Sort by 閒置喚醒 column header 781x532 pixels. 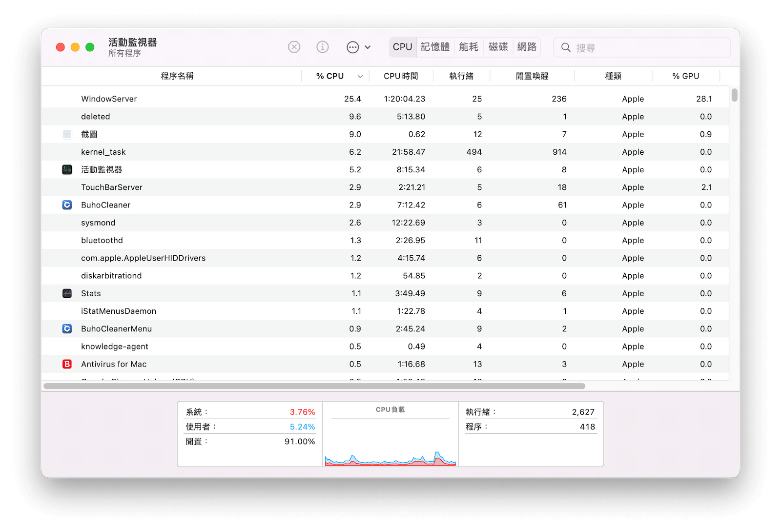[x=532, y=76]
